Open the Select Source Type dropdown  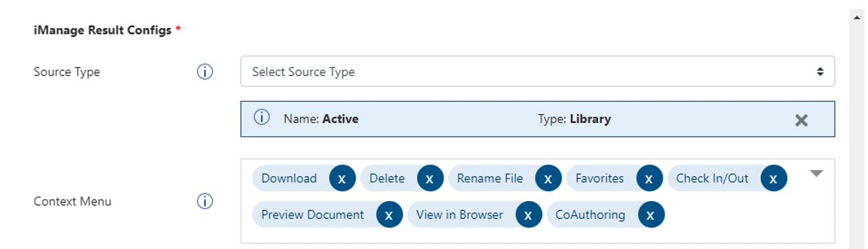click(538, 71)
